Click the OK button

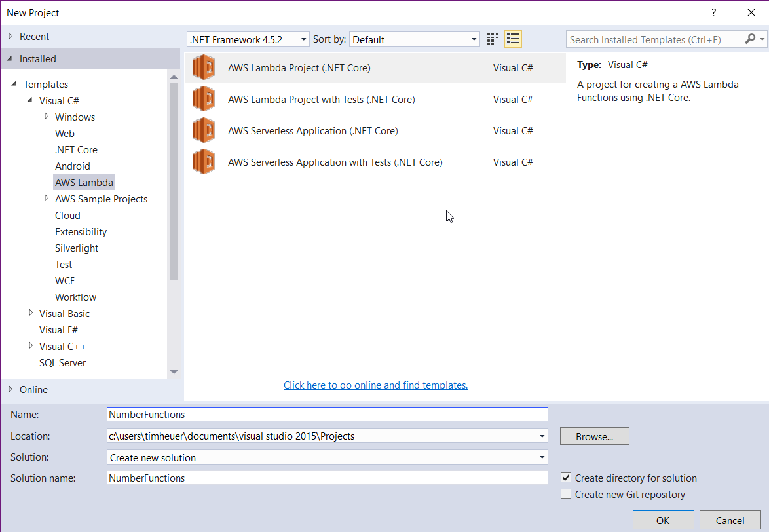coord(663,520)
